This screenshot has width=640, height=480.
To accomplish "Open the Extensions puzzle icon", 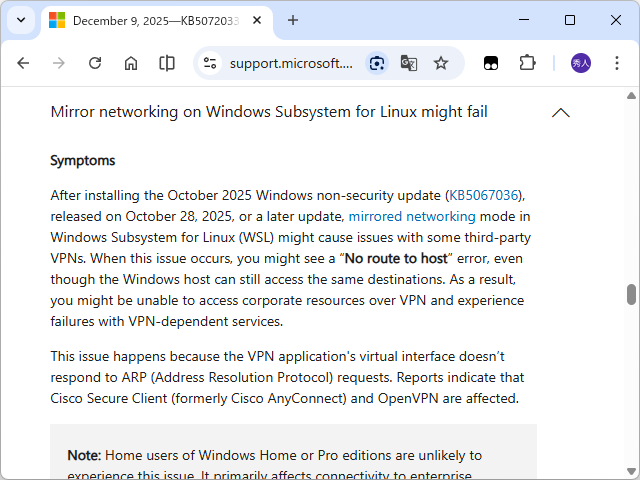I will click(527, 63).
